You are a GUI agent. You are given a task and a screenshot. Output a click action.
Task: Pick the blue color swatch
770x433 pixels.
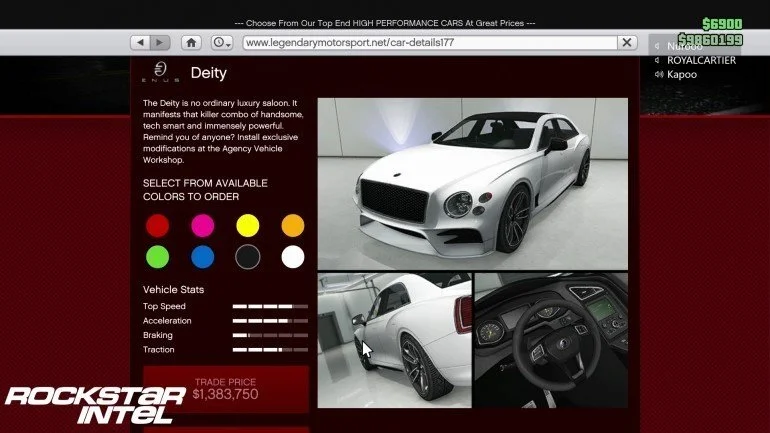(x=202, y=257)
